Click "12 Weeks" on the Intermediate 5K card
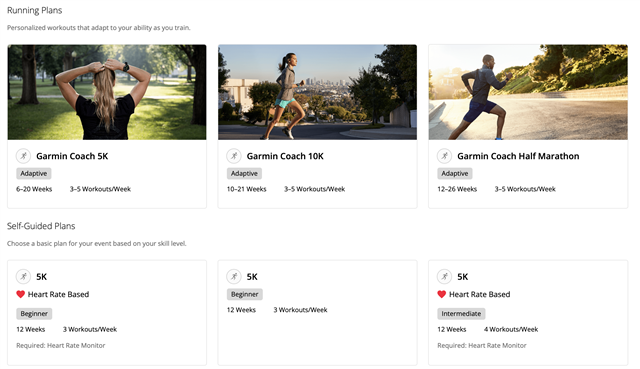This screenshot has width=640, height=369. pyautogui.click(x=452, y=329)
